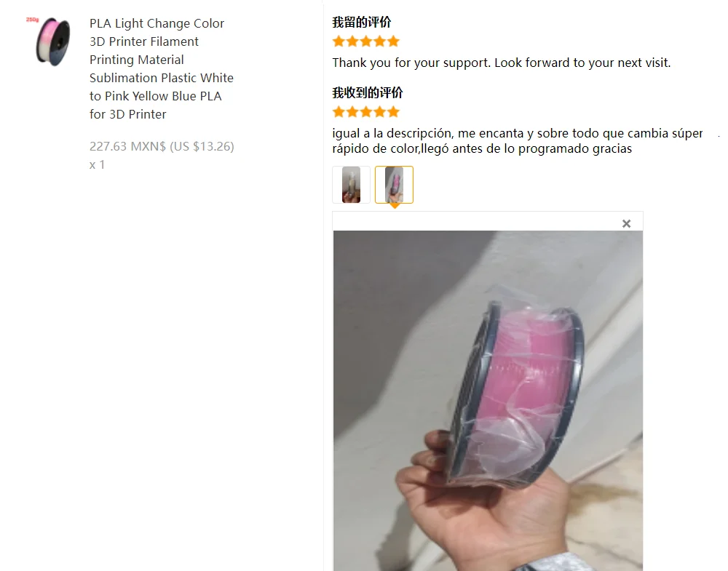Click the second star under 我留的评价
The image size is (728, 571).
click(x=352, y=41)
